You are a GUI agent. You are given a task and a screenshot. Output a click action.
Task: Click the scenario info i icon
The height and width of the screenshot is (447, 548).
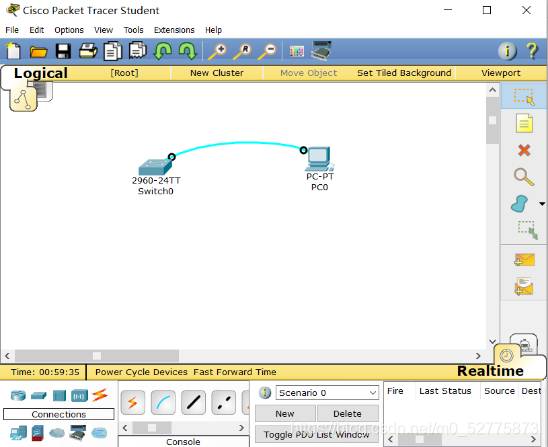tap(265, 393)
